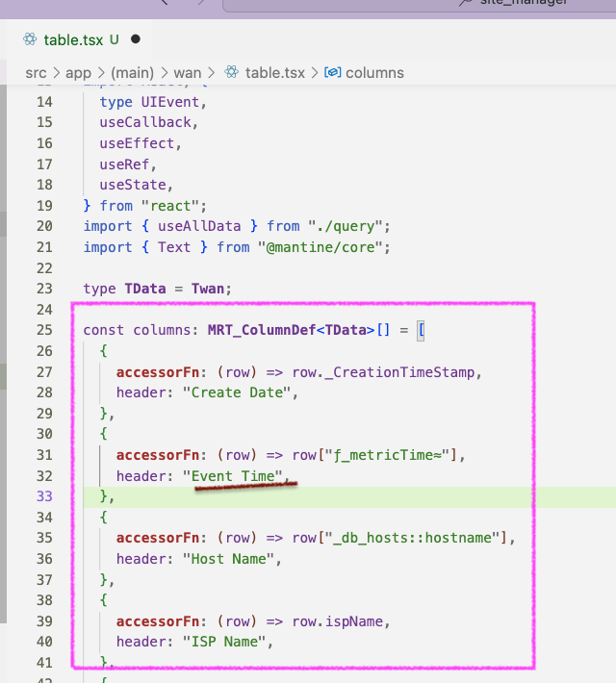Click the U git status badge on tab
Viewport: 616px width, 683px height.
(x=115, y=40)
